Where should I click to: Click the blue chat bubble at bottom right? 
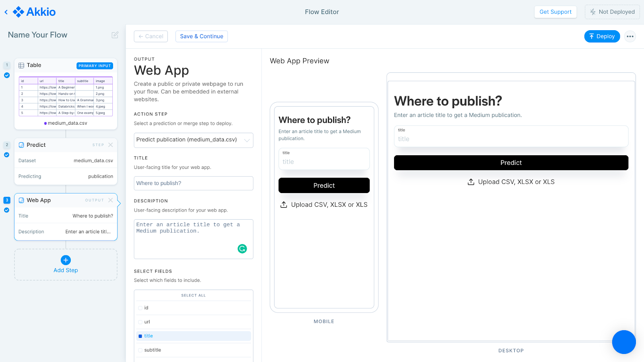[x=623, y=342]
